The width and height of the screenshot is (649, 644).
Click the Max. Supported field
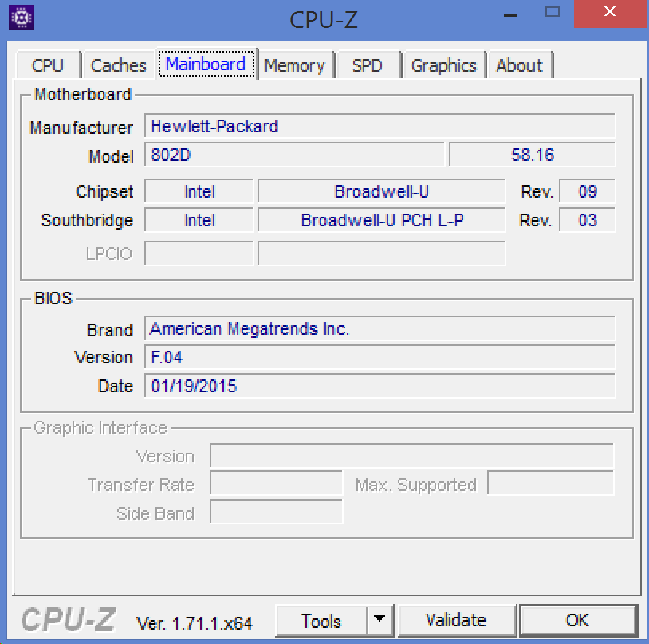click(x=550, y=483)
